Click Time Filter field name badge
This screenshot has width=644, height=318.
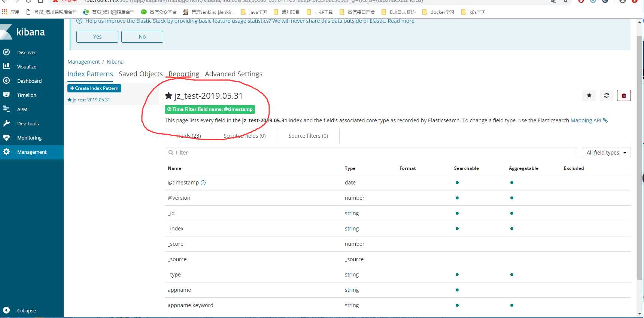click(210, 109)
